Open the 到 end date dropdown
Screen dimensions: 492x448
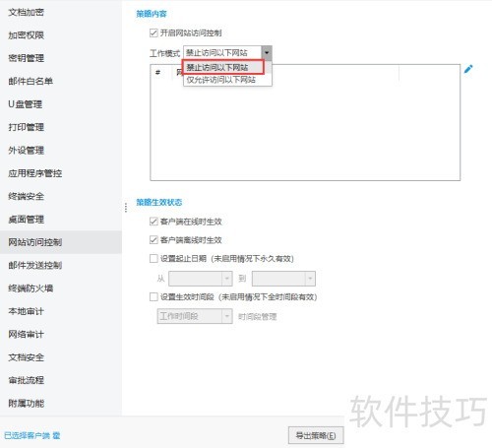tap(310, 279)
